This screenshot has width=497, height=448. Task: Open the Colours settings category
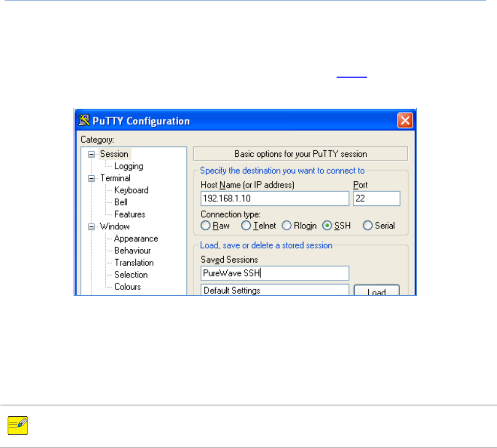(127, 287)
